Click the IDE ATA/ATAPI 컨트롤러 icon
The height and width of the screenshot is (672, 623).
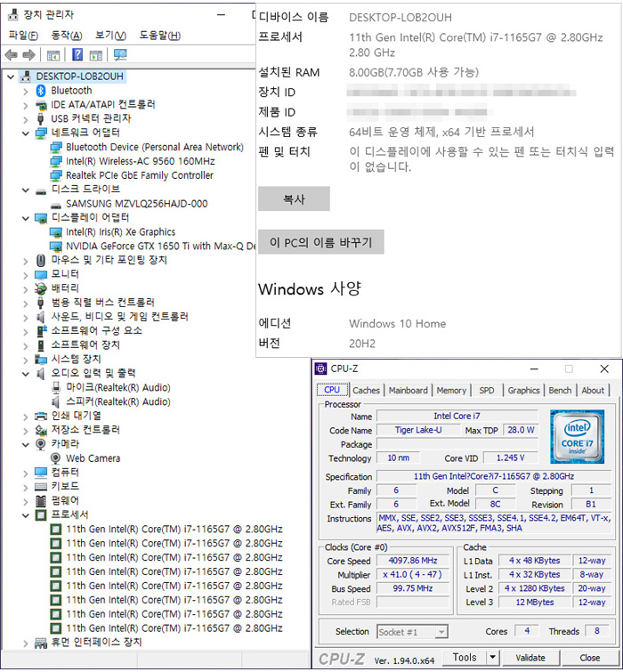[x=41, y=104]
